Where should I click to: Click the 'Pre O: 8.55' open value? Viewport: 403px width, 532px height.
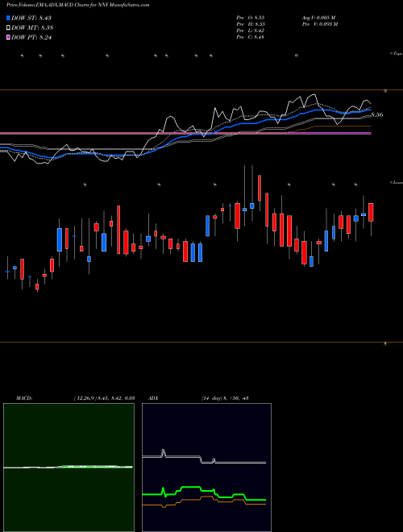251,18
